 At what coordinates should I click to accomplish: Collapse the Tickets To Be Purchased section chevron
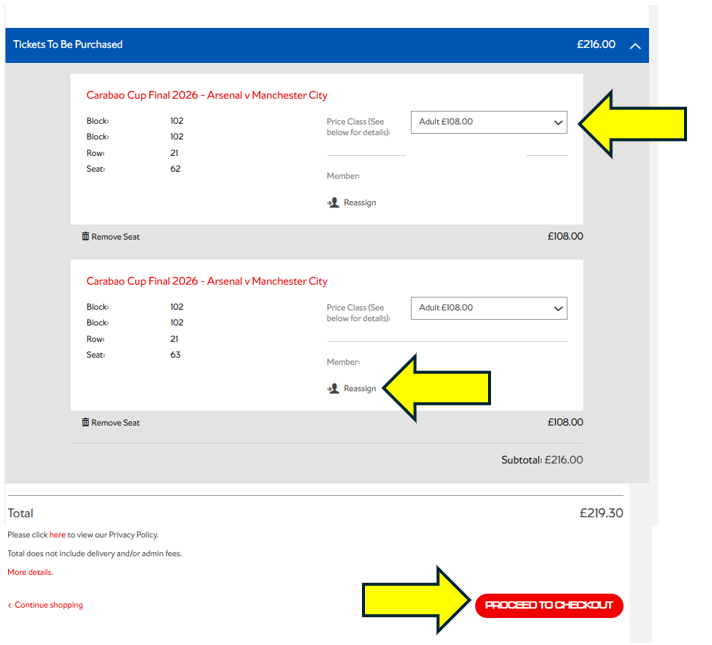[x=635, y=45]
